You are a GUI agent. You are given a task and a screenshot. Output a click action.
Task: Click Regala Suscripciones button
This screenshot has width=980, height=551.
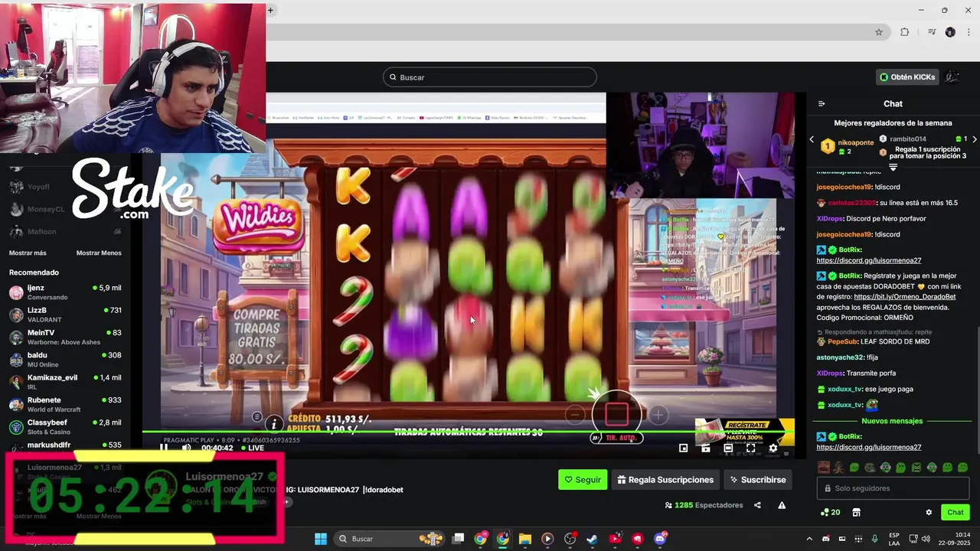666,480
